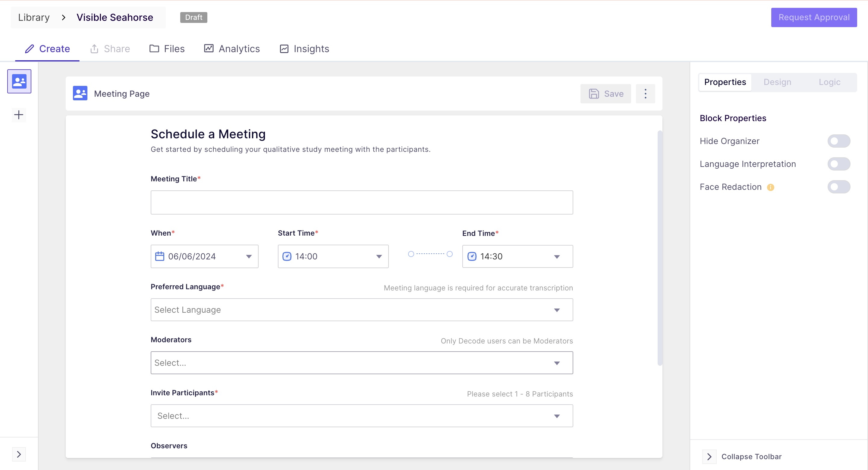This screenshot has height=470, width=868.
Task: Open the Analytics tab
Action: tap(232, 49)
